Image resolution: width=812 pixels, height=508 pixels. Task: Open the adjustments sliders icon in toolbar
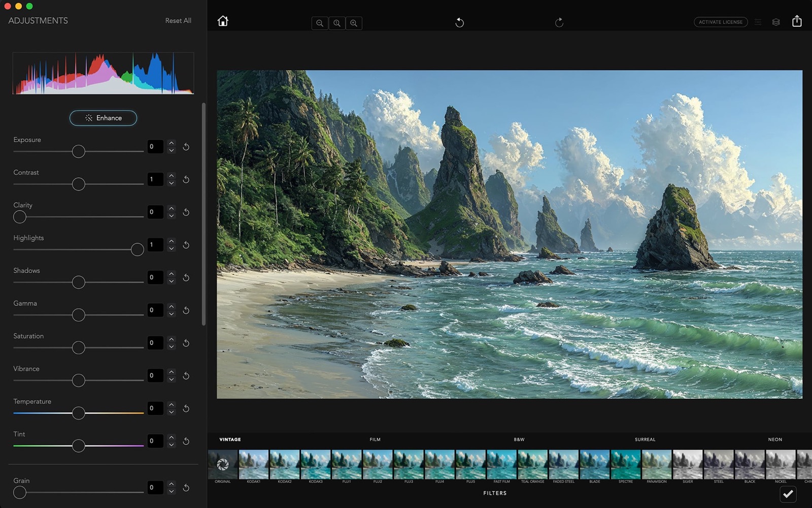pyautogui.click(x=758, y=22)
